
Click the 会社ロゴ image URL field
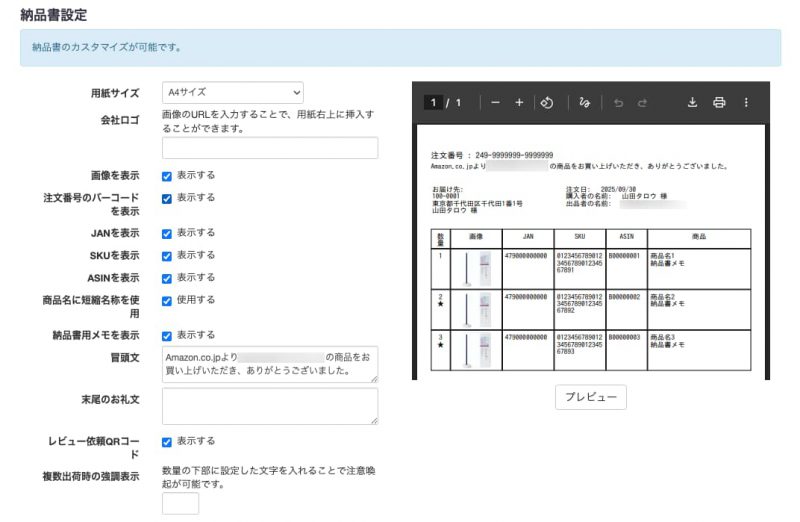(x=270, y=148)
